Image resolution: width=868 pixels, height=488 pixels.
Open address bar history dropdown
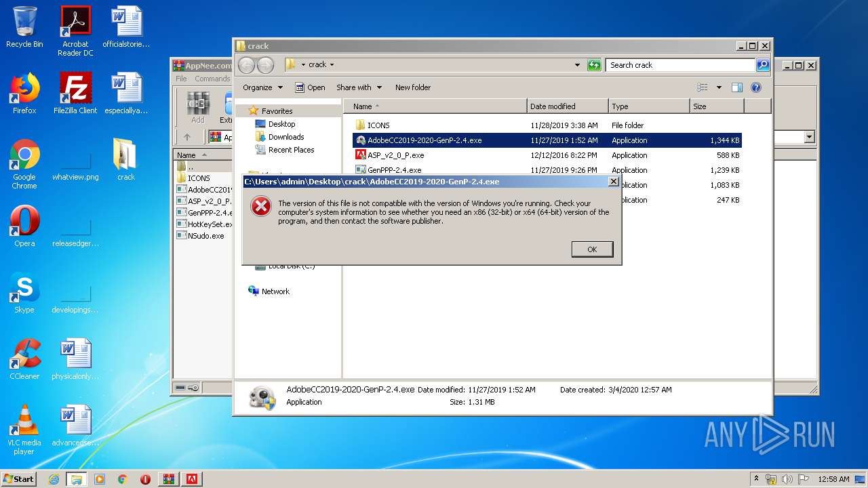pos(577,65)
